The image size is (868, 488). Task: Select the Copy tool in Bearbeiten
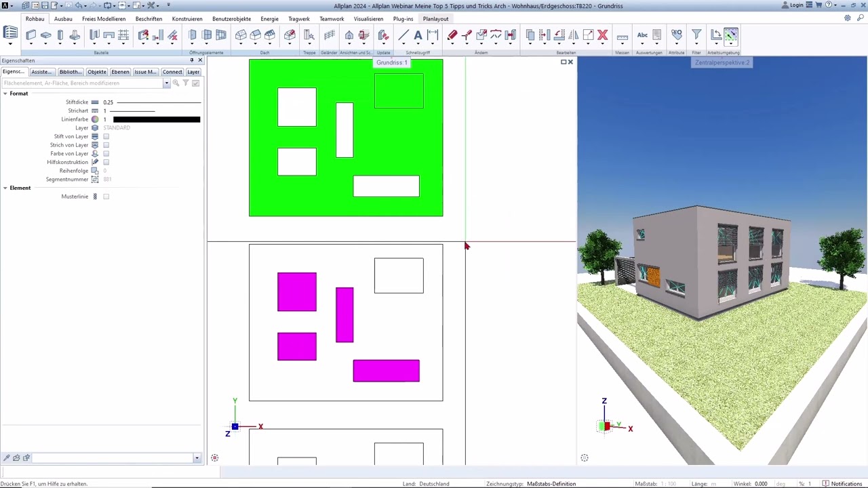click(x=530, y=35)
